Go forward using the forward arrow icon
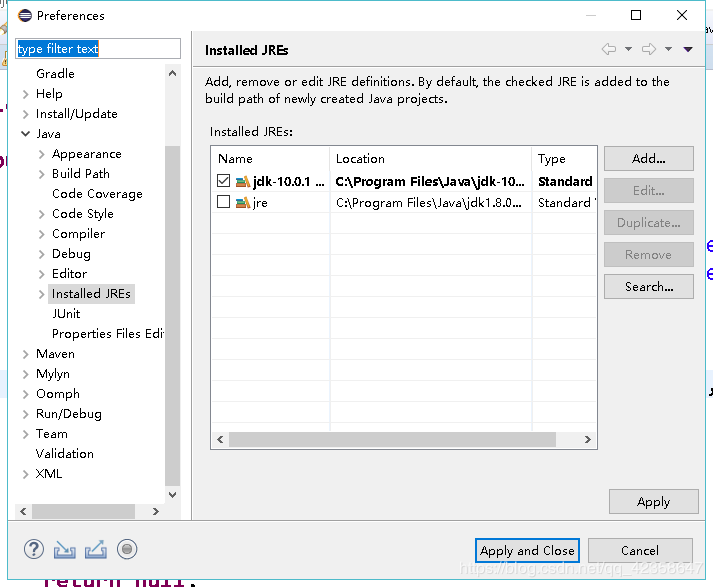 (649, 49)
